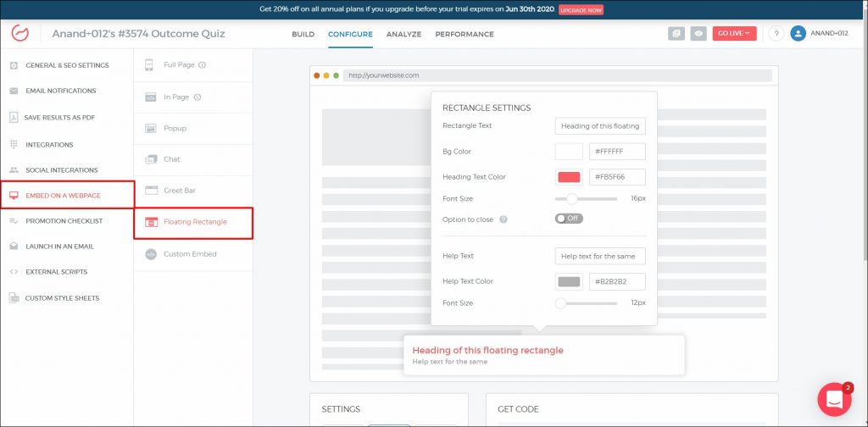The image size is (868, 427).
Task: Click the preview eye icon in header
Action: [x=698, y=34]
